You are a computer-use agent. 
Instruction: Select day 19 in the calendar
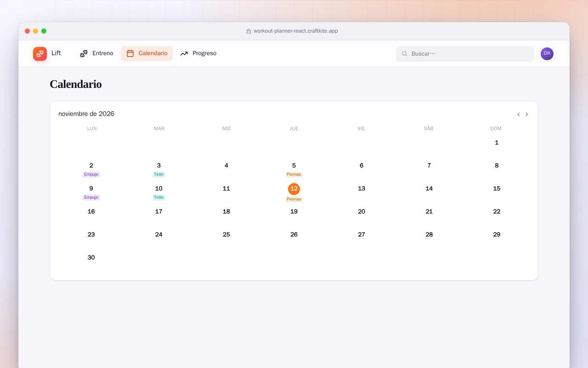[294, 212]
